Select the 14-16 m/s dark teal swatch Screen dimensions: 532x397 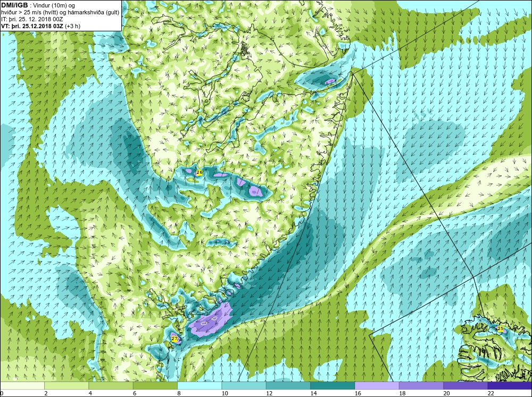click(332, 385)
